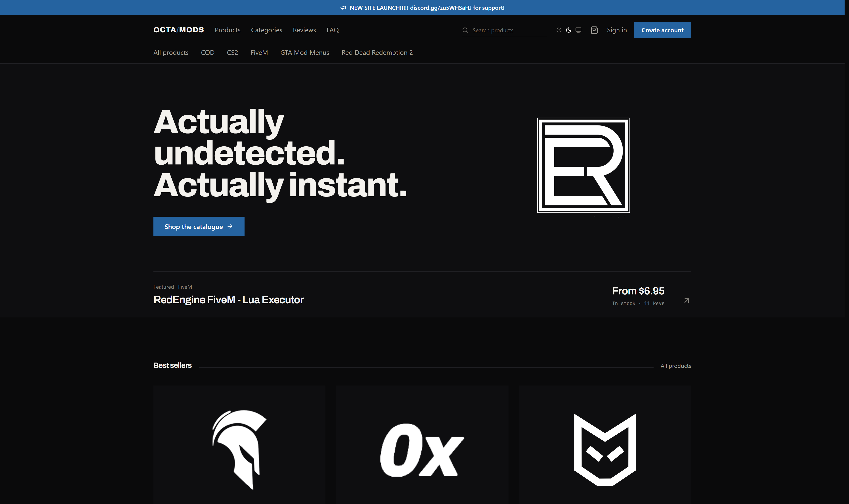Open the FAQ page

(x=333, y=30)
